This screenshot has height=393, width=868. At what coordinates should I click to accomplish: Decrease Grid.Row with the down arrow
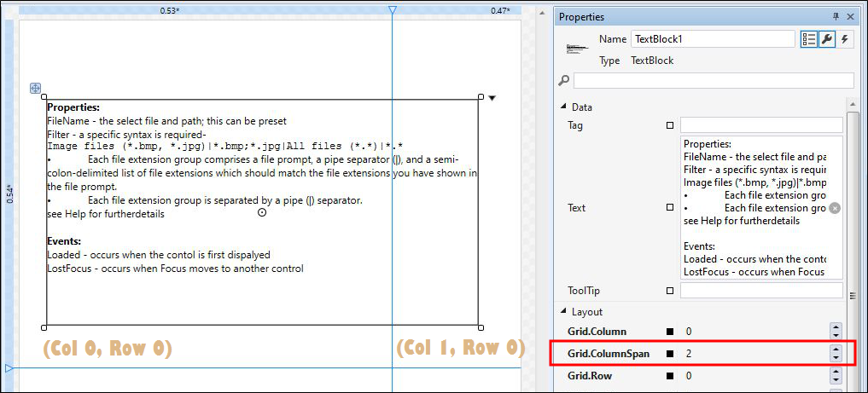(x=836, y=379)
